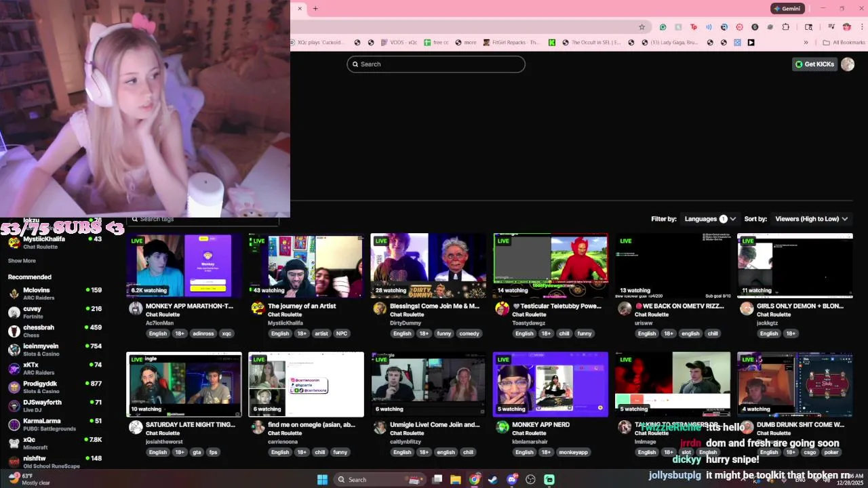Open File Explorer from the taskbar
This screenshot has height=488, width=868.
tap(456, 479)
